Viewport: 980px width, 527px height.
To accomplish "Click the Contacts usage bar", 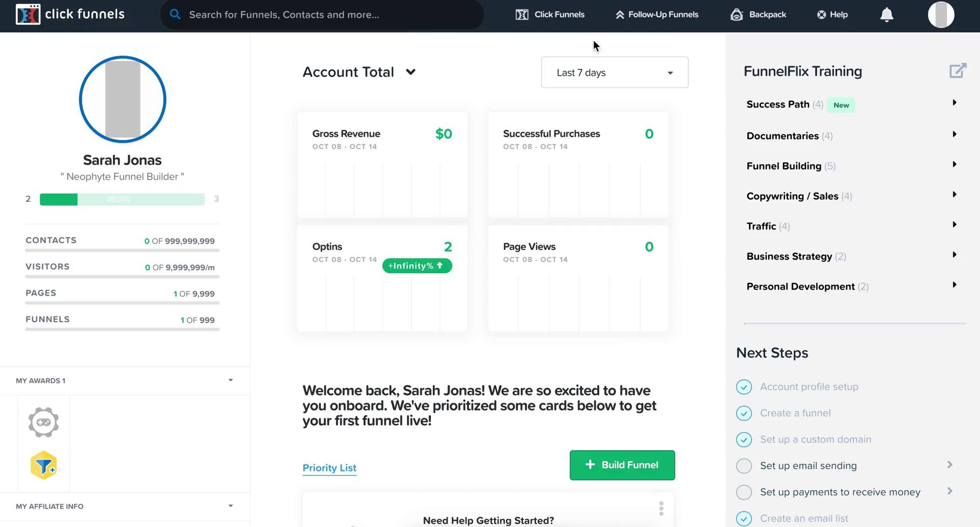I will coord(122,250).
